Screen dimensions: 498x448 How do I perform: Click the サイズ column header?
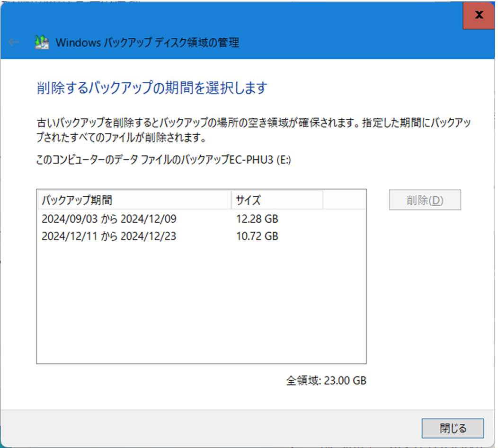[x=277, y=200]
